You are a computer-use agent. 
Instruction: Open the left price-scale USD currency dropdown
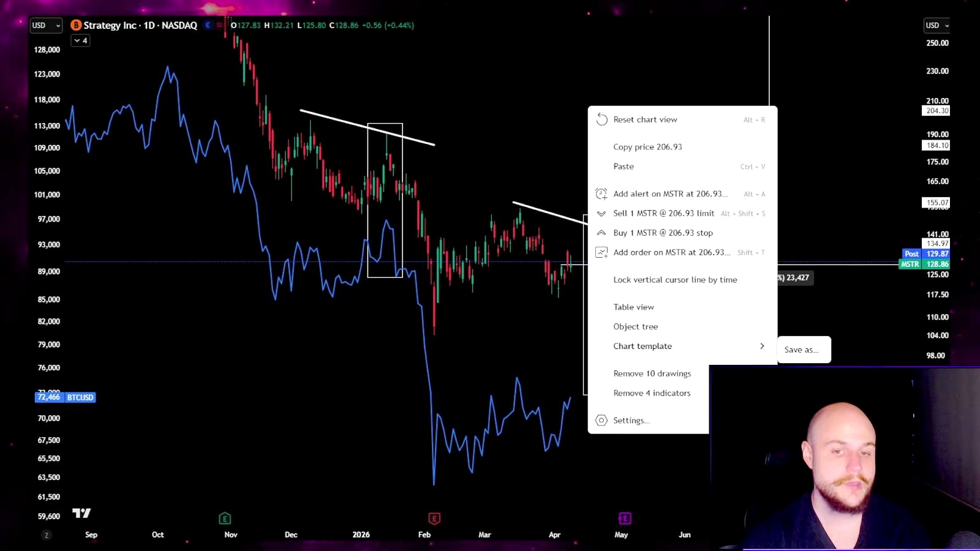[46, 25]
